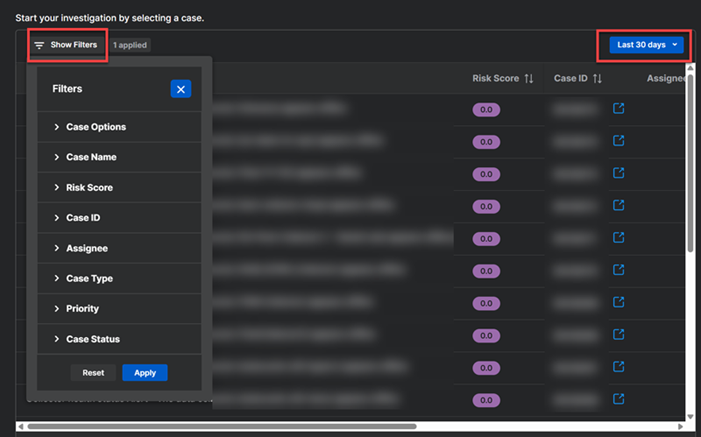Expand the Case Name filter
Screen dimensions: 701x437
tap(91, 157)
